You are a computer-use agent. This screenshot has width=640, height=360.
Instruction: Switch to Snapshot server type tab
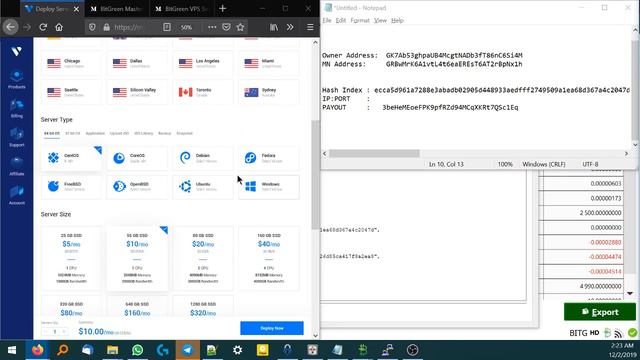(184, 133)
